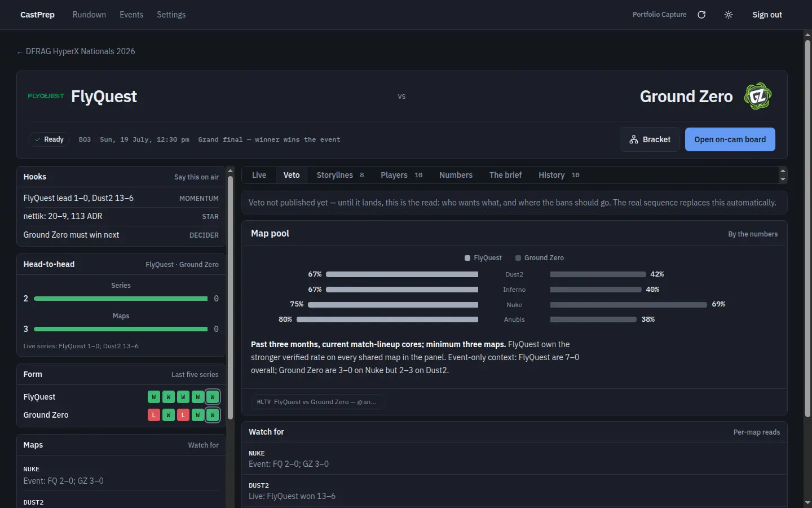Go back to DFRAG HyperX Nationals 2026
The image size is (812, 508).
(x=76, y=51)
